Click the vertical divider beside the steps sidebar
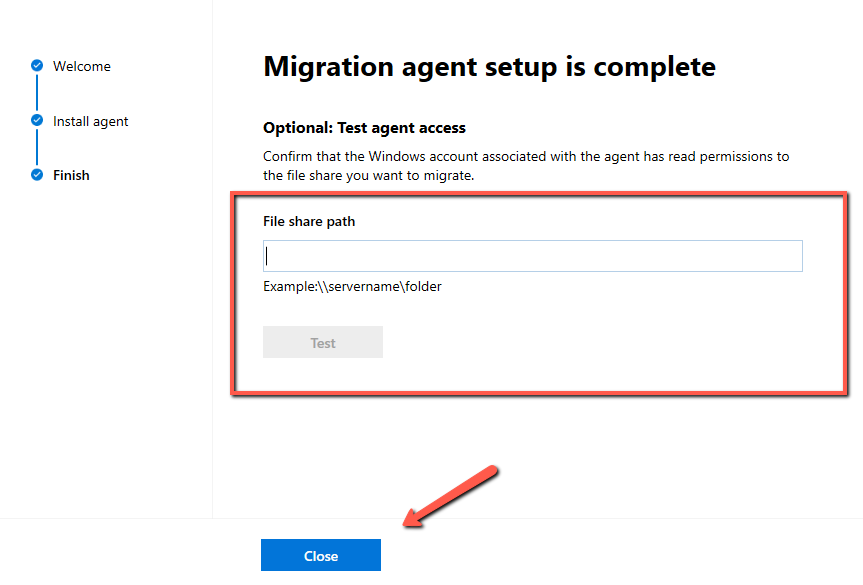Image resolution: width=863 pixels, height=585 pixels. coord(213,300)
